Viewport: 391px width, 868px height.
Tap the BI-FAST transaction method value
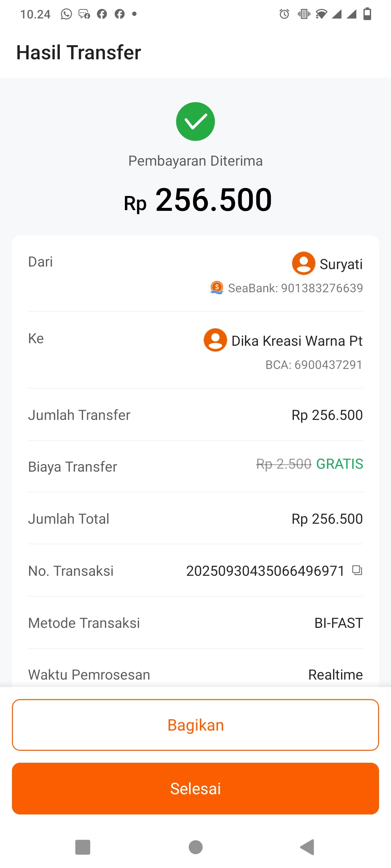click(339, 623)
